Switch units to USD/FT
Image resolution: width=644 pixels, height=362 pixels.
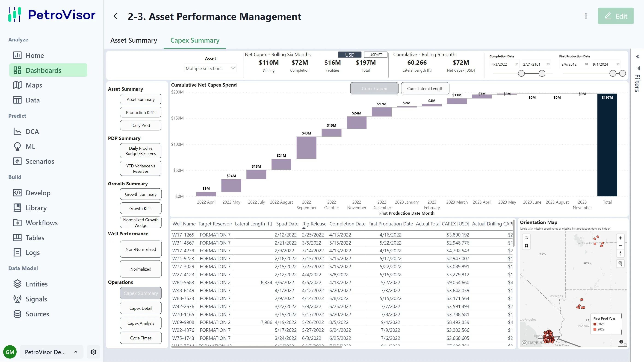(x=375, y=55)
